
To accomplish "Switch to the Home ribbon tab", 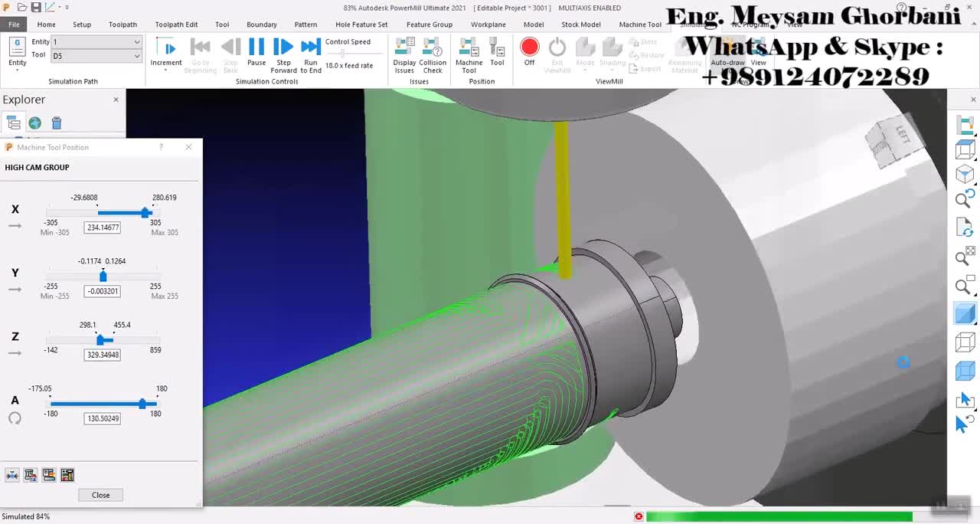I will [46, 25].
